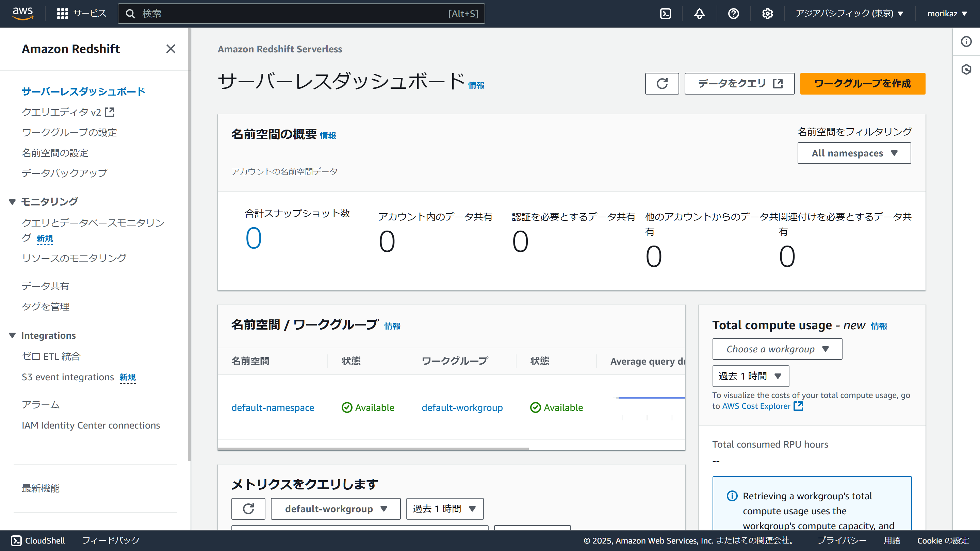Refresh the query metrics section
This screenshot has height=551, width=980.
click(x=248, y=509)
